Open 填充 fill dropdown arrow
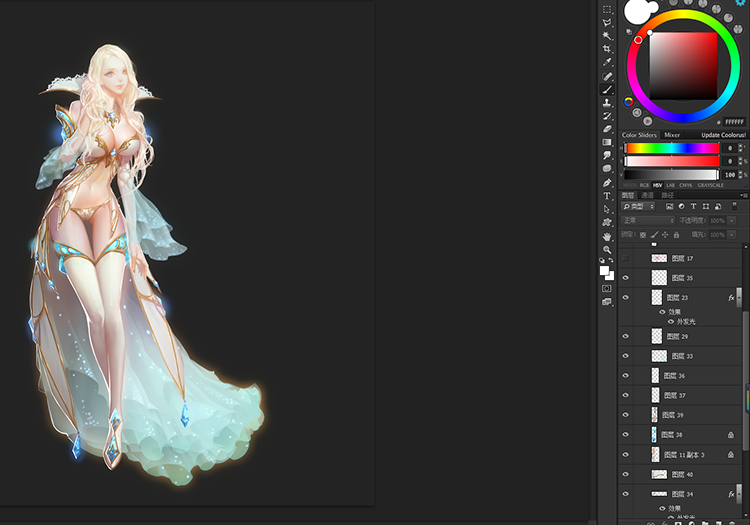750x525 pixels. click(731, 235)
